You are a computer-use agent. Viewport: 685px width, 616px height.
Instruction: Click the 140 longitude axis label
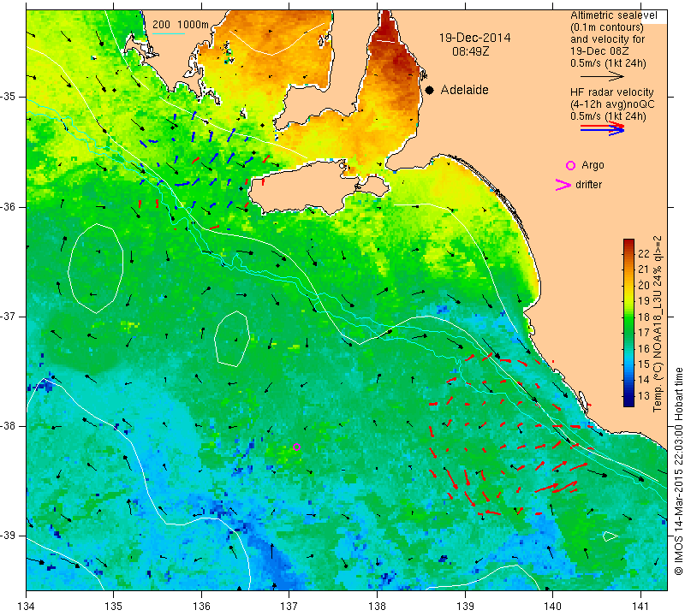tap(552, 607)
